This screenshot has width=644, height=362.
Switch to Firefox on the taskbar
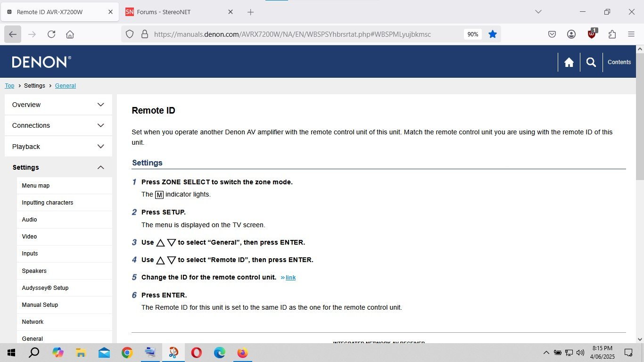(x=242, y=353)
